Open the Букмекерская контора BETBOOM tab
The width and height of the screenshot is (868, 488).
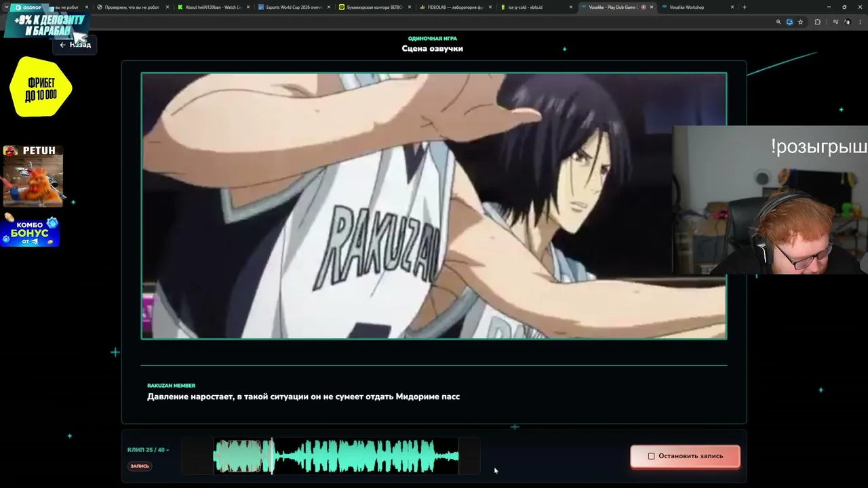click(x=374, y=7)
